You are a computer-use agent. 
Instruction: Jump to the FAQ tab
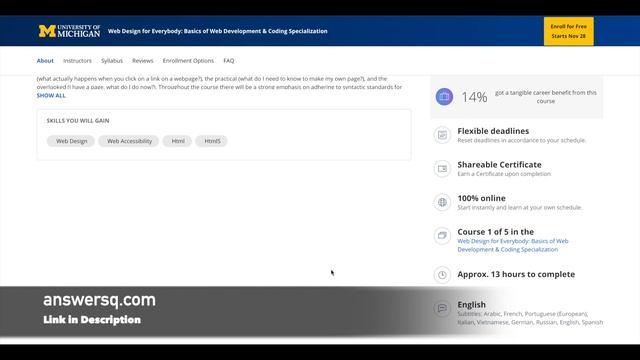pos(229,60)
